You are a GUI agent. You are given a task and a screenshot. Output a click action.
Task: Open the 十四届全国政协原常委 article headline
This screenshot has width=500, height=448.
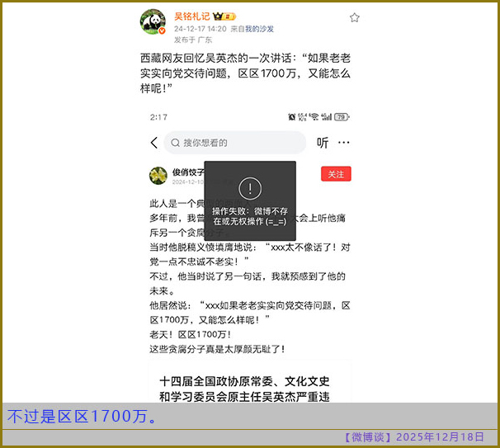244,389
